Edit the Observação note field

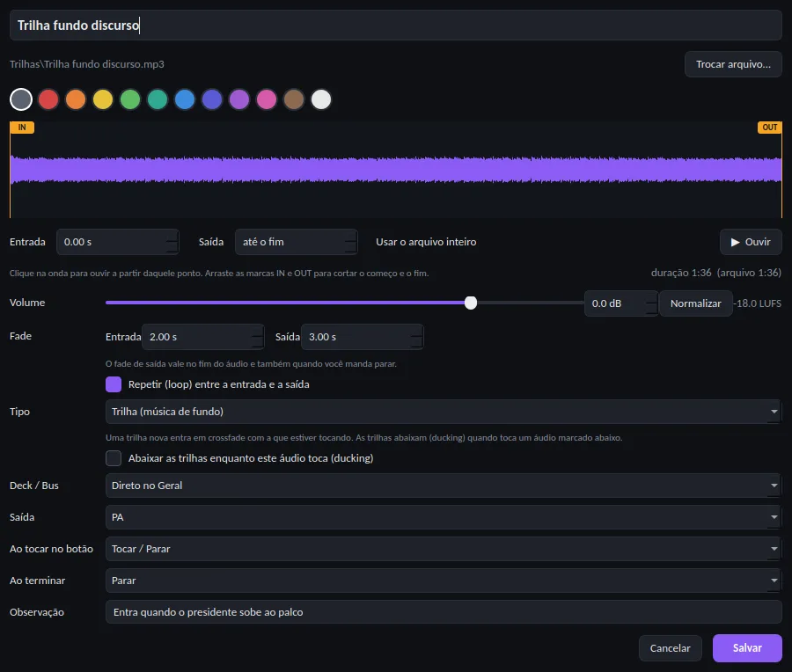pos(444,612)
